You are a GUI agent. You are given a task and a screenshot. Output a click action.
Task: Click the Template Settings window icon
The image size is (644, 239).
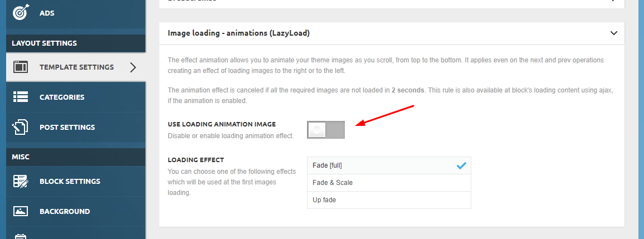[x=21, y=67]
